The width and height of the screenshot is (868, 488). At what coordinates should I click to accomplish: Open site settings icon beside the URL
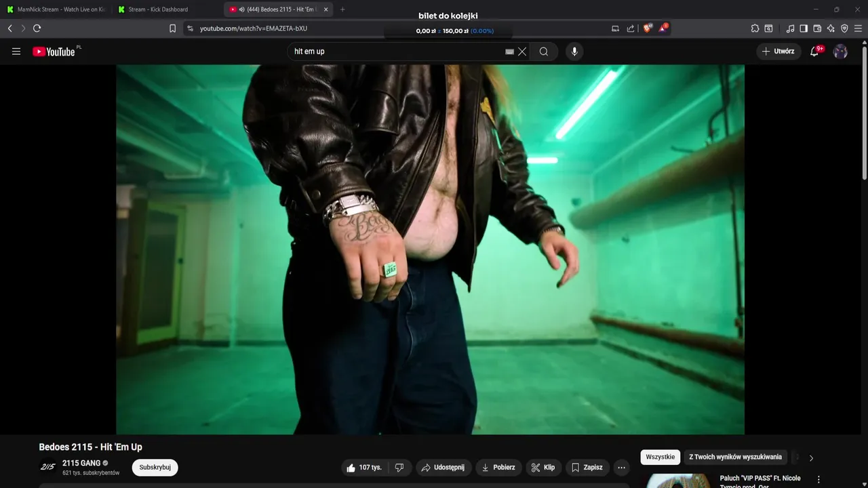190,28
